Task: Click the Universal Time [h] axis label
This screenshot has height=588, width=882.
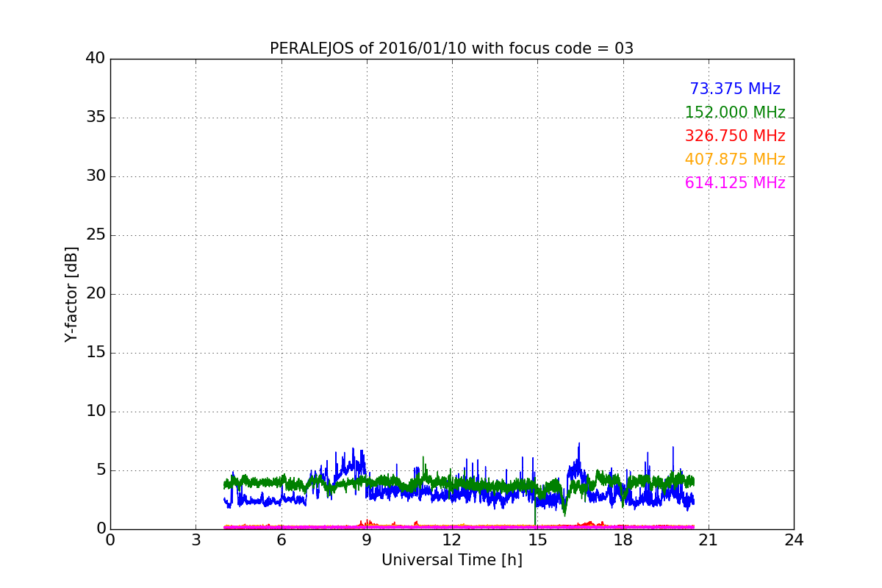Action: click(x=451, y=560)
